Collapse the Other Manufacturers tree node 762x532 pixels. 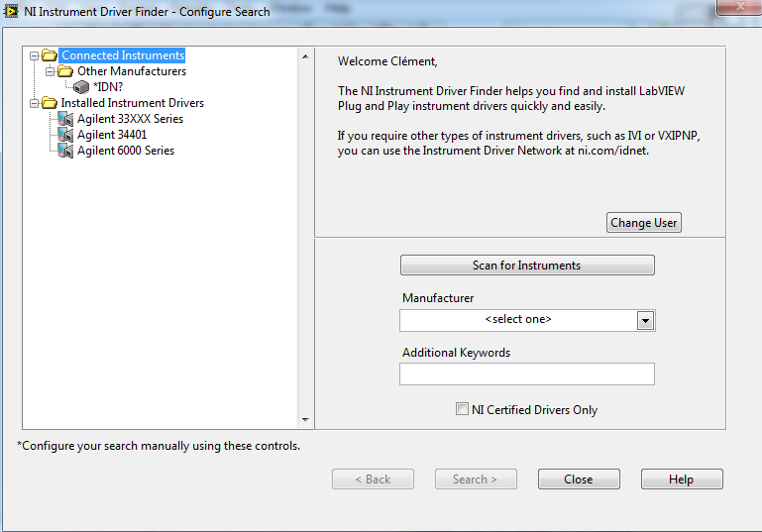point(51,71)
